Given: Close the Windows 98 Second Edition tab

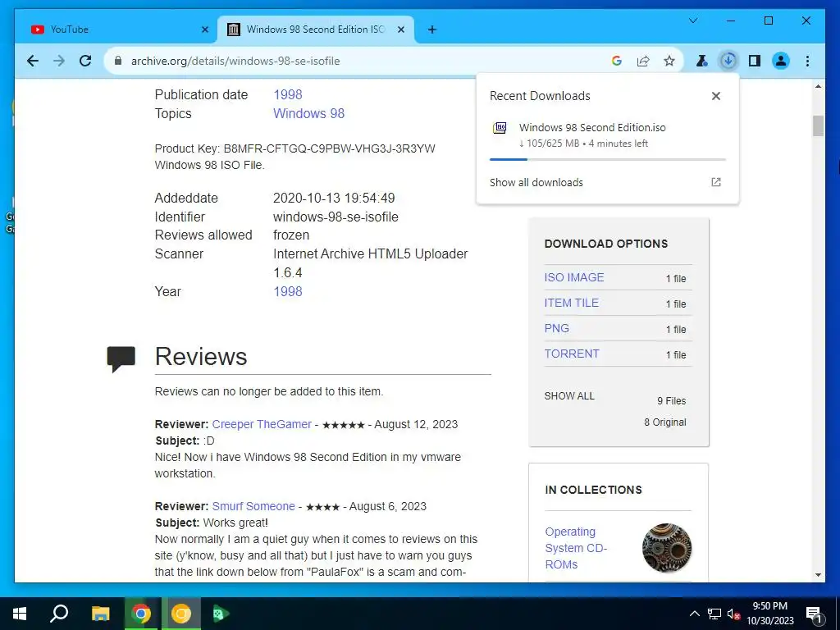Looking at the screenshot, I should tap(400, 30).
